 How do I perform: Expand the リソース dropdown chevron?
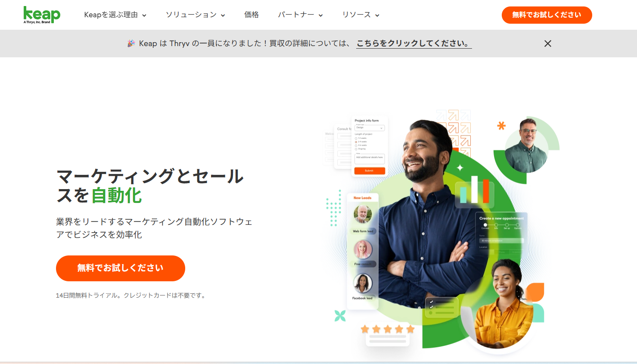tap(377, 16)
